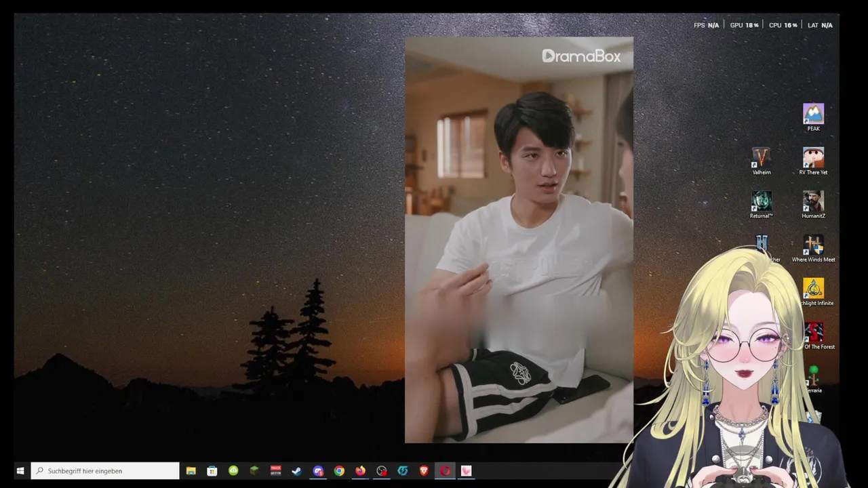
Task: Open the pink app icon on the taskbar
Action: (466, 471)
